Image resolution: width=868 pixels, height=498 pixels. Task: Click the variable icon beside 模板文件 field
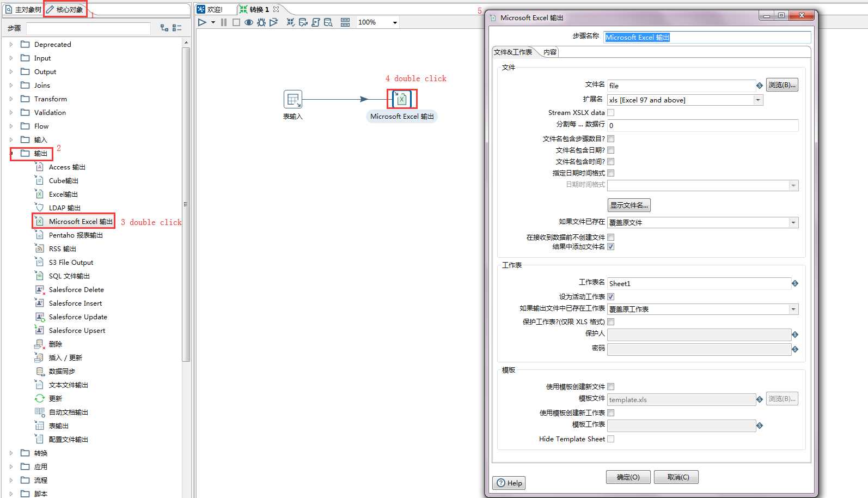click(x=760, y=399)
